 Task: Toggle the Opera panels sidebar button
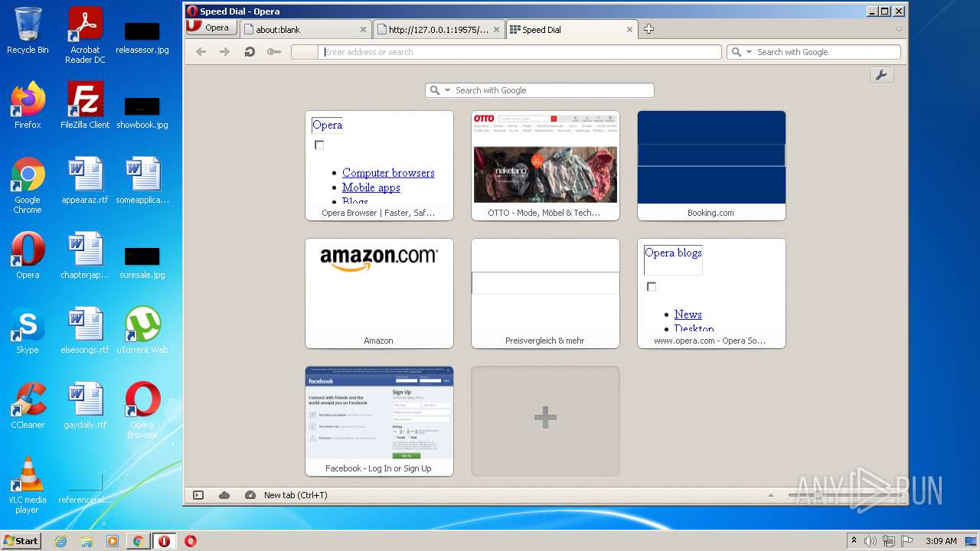pyautogui.click(x=198, y=495)
